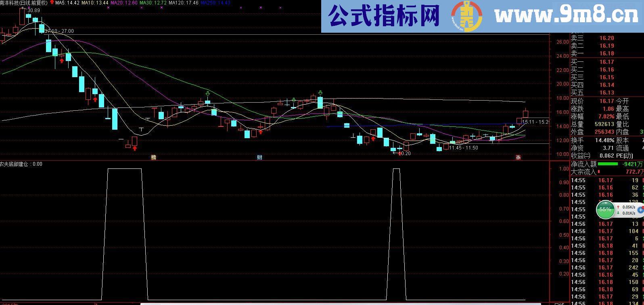
Task: Click the 榜 info marker below the chart
Action: click(154, 157)
